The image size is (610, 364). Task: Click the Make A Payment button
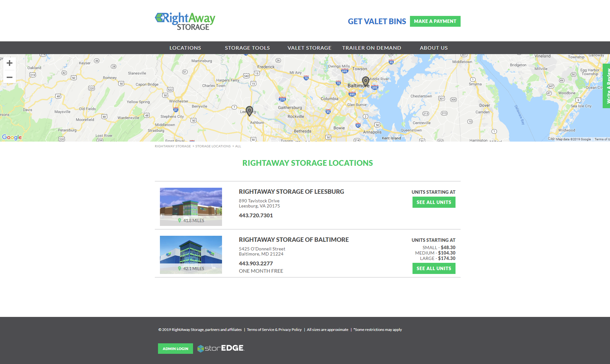click(x=435, y=21)
